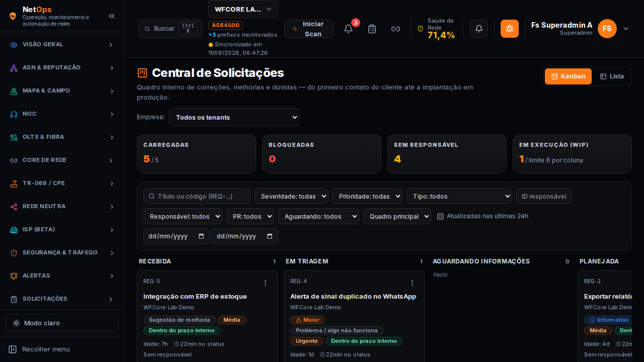Open the clipboard tasks icon in header
The image size is (644, 362).
372,29
